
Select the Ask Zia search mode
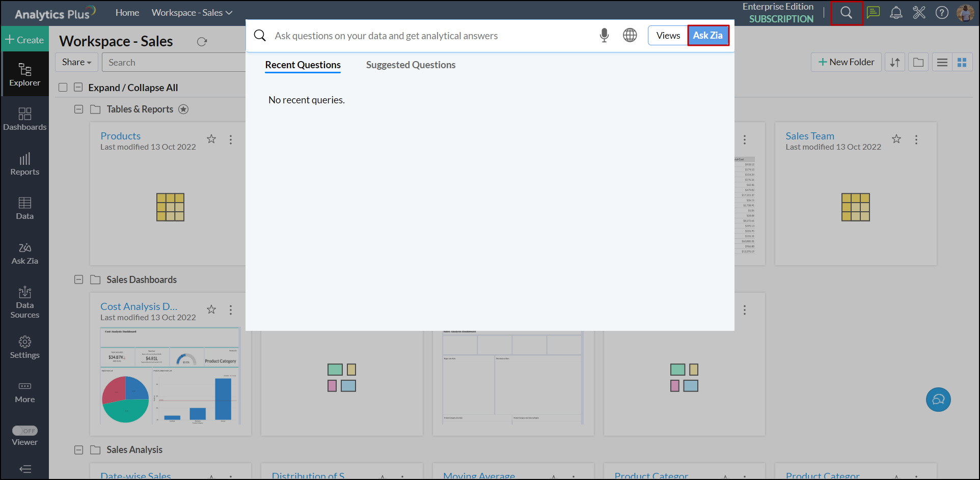(708, 35)
